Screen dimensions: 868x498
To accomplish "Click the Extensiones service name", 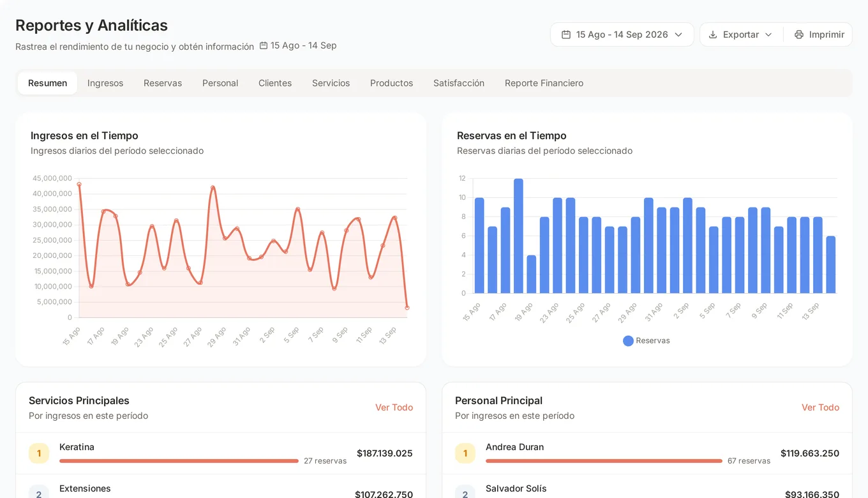I will tap(85, 488).
